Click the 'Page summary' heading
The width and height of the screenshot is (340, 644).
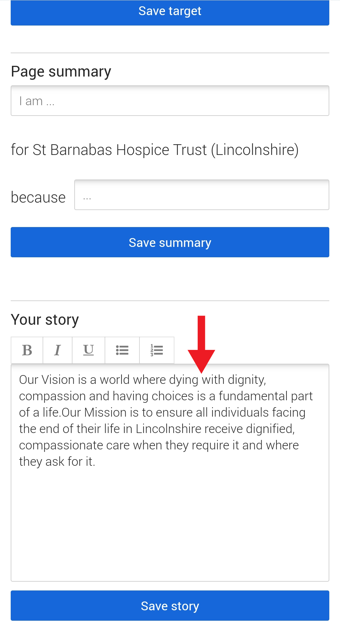click(61, 71)
